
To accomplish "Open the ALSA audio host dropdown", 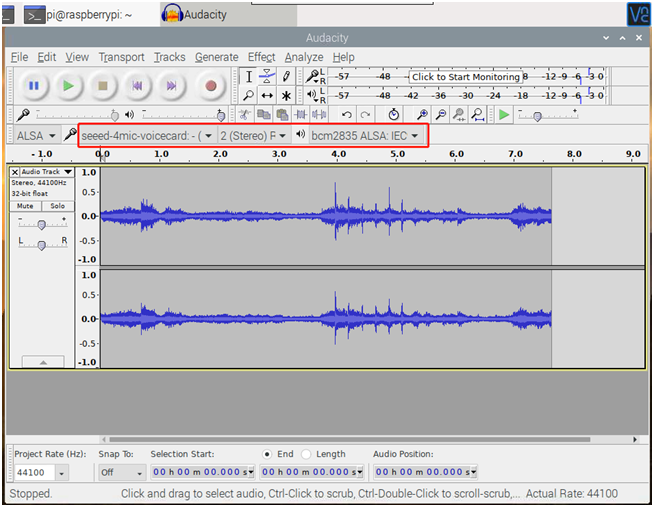I will pyautogui.click(x=36, y=136).
